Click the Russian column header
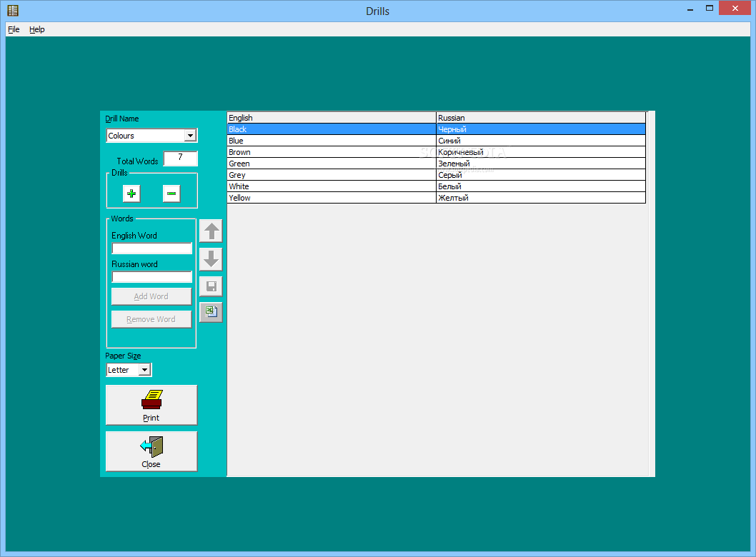 tap(541, 118)
